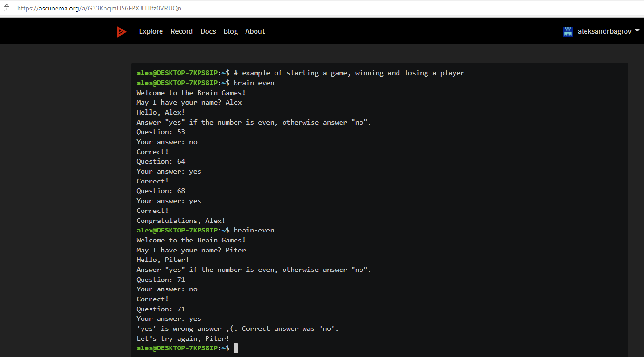Screen dimensions: 644x357
Task: Open the Docs page
Action: tap(208, 31)
